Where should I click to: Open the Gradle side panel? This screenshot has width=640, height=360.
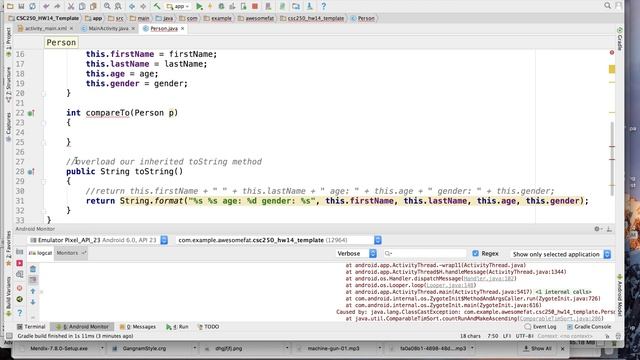pos(620,40)
